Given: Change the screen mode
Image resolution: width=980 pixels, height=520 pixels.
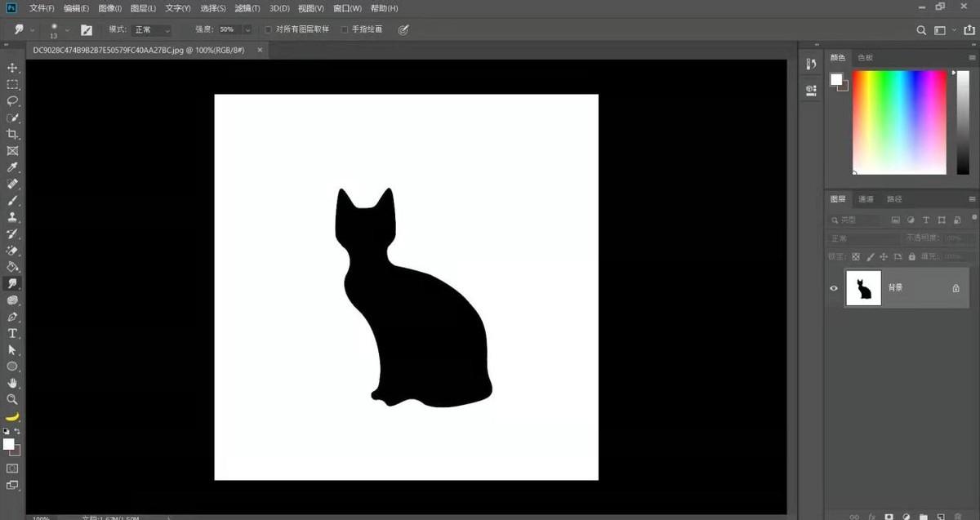Looking at the screenshot, I should click(x=12, y=485).
